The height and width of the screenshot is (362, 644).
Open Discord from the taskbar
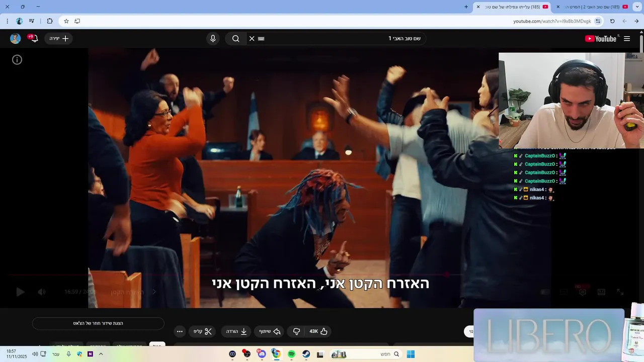[262, 354]
